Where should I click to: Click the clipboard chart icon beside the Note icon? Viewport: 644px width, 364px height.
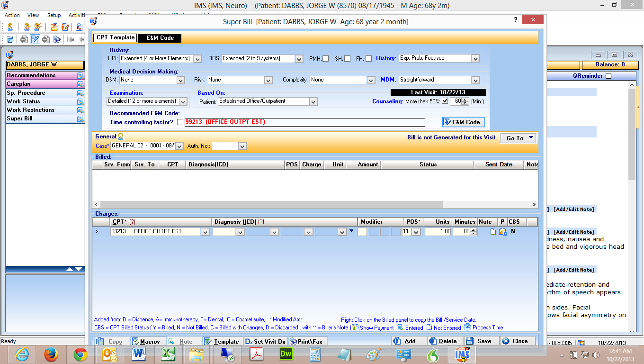pos(503,231)
